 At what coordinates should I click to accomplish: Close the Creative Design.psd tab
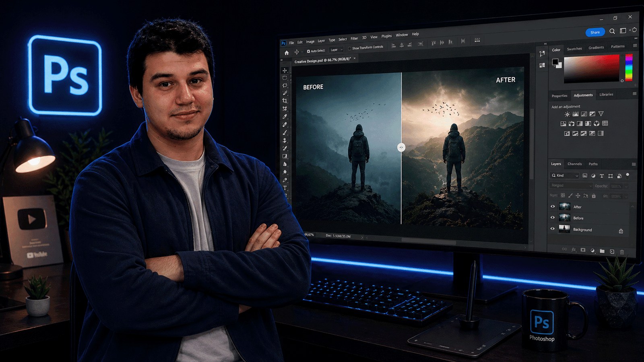tap(355, 58)
